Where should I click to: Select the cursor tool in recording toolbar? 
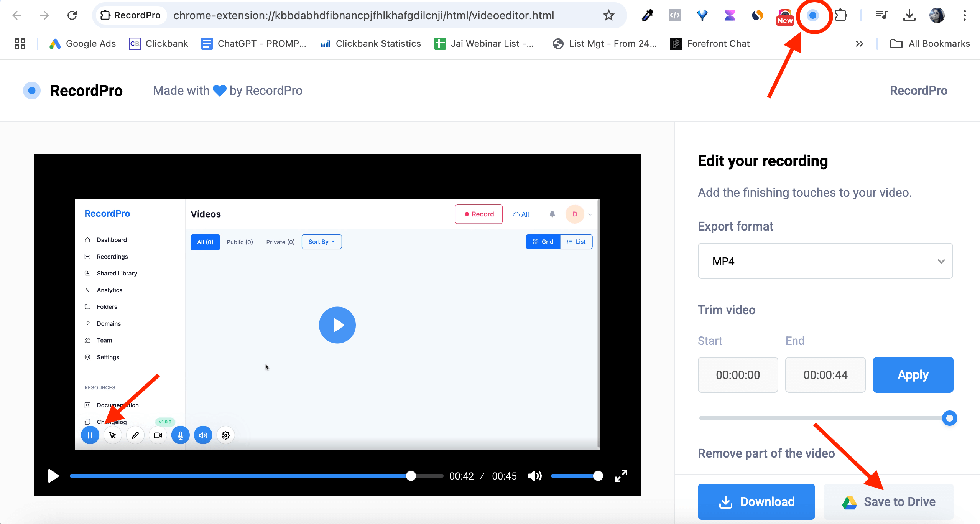113,435
